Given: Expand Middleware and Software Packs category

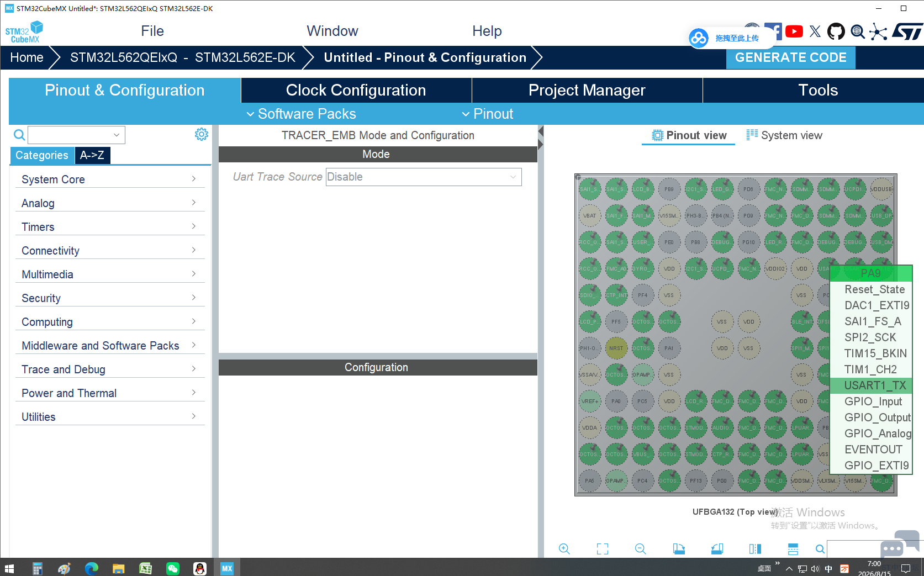Looking at the screenshot, I should [110, 346].
